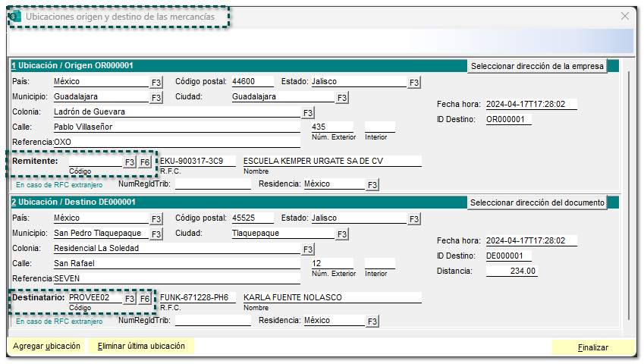This screenshot has width=644, height=364.
Task: Click F3 button beside Destinatario PROVEE02
Action: coord(130,299)
